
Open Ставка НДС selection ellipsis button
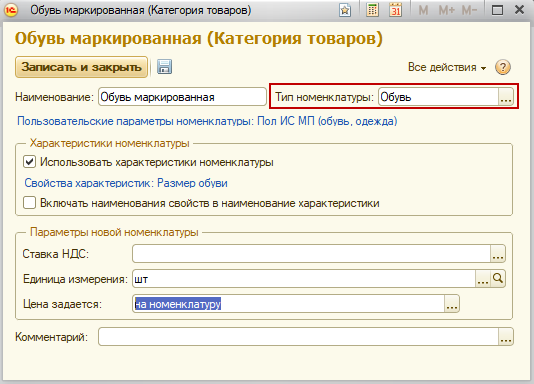[x=498, y=254]
